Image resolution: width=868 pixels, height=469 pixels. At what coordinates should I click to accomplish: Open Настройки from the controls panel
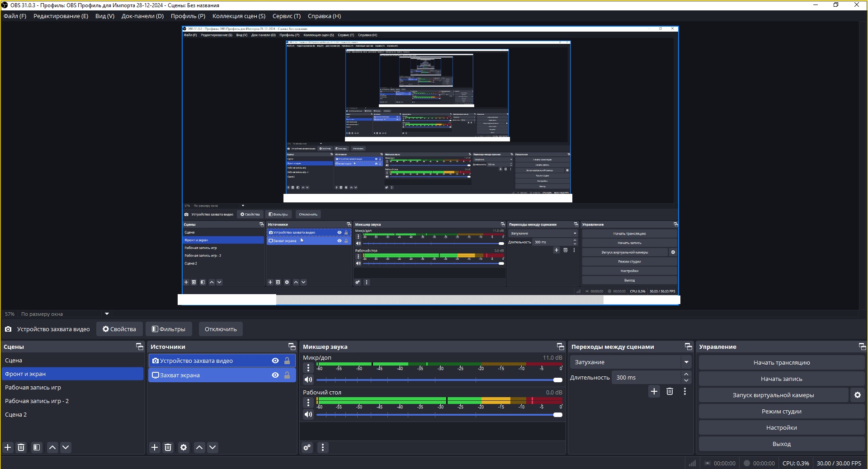pos(782,427)
